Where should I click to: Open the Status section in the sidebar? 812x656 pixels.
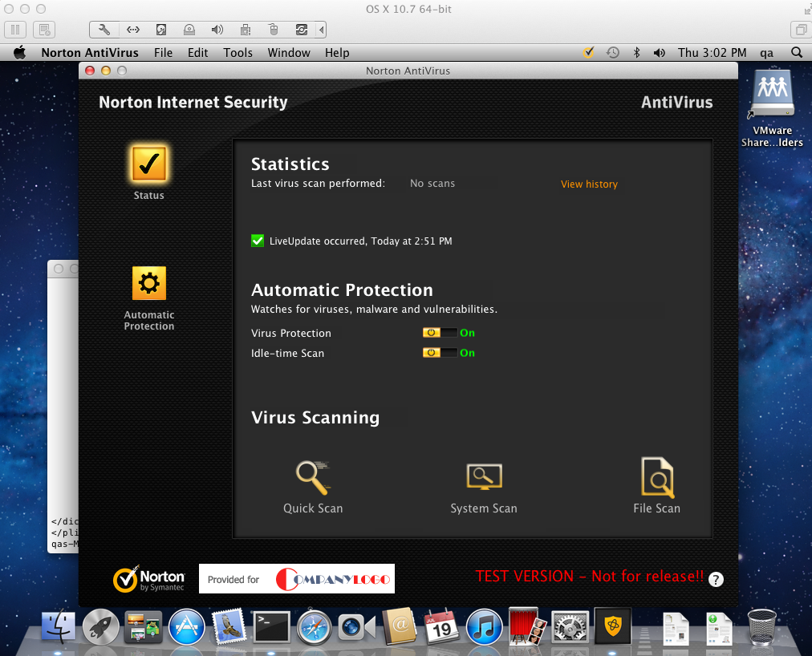[148, 164]
